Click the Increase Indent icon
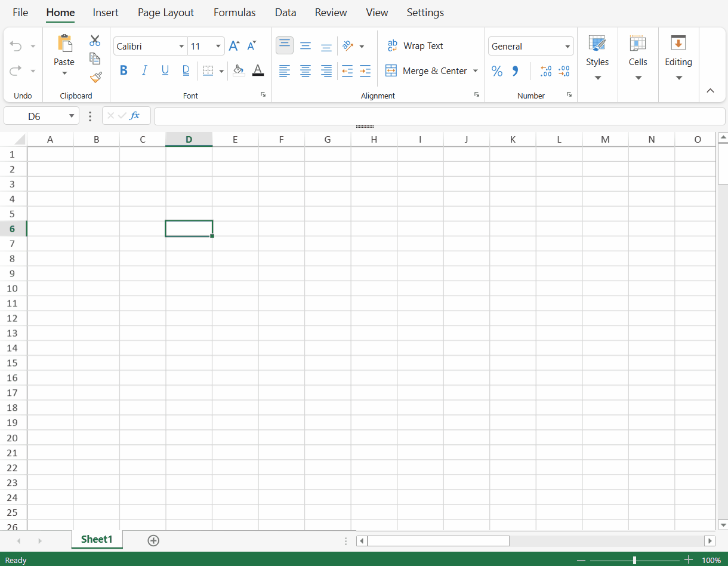The width and height of the screenshot is (728, 566). [365, 71]
